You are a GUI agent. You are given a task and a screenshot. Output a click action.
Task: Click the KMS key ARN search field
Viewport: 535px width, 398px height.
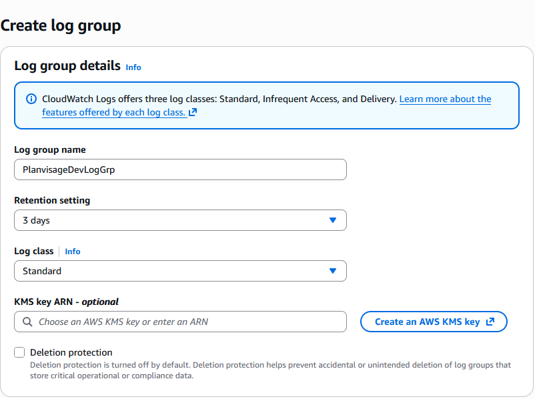[180, 322]
